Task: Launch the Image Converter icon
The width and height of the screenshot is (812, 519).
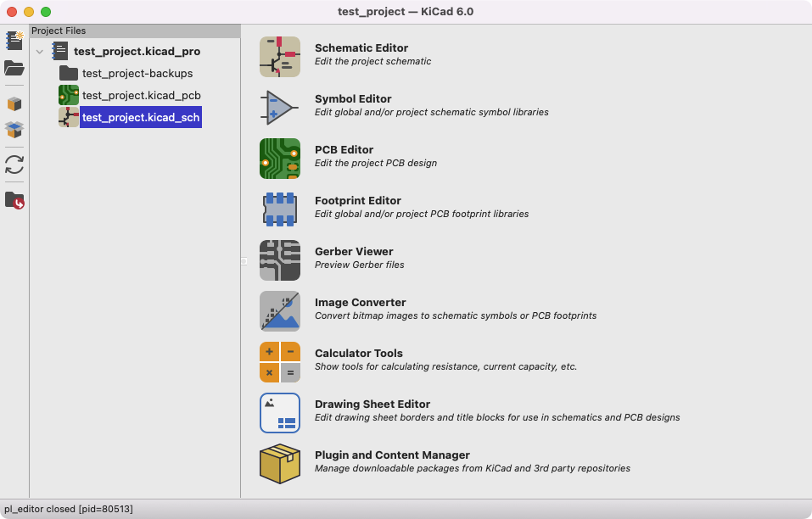Action: 280,311
